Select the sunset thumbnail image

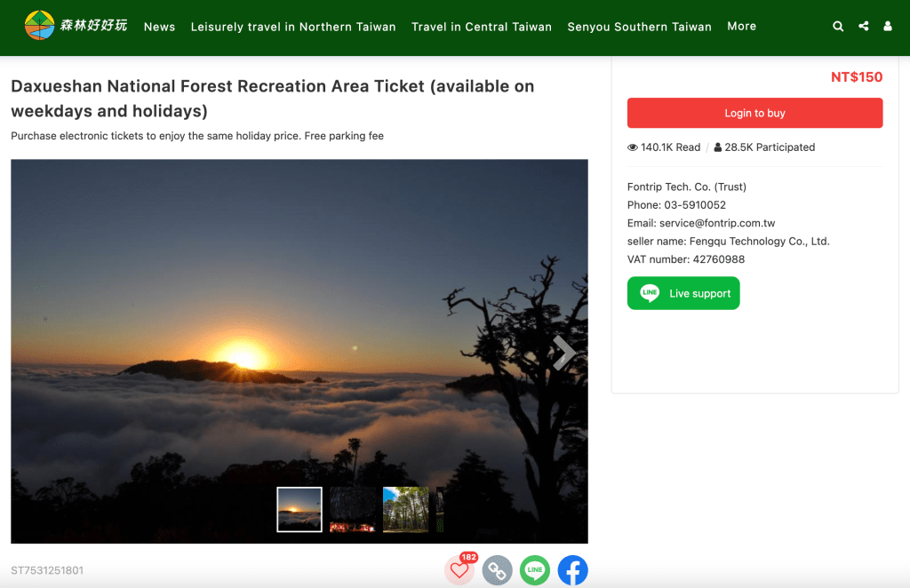click(x=299, y=509)
